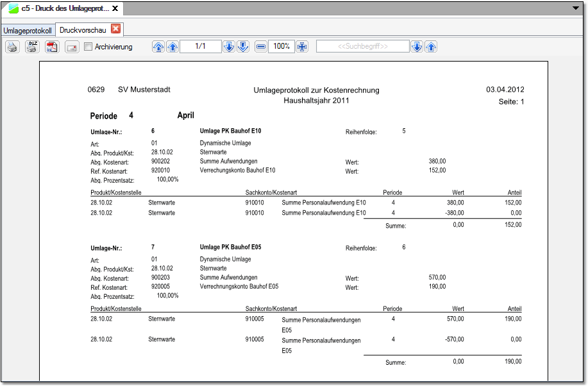The height and width of the screenshot is (386, 588).
Task: Jump to the first page
Action: 158,47
